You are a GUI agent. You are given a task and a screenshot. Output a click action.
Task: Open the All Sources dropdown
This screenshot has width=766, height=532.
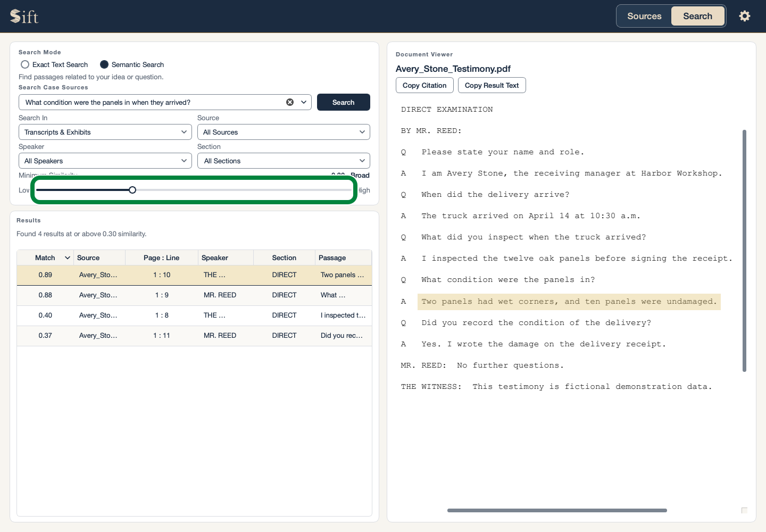click(284, 132)
